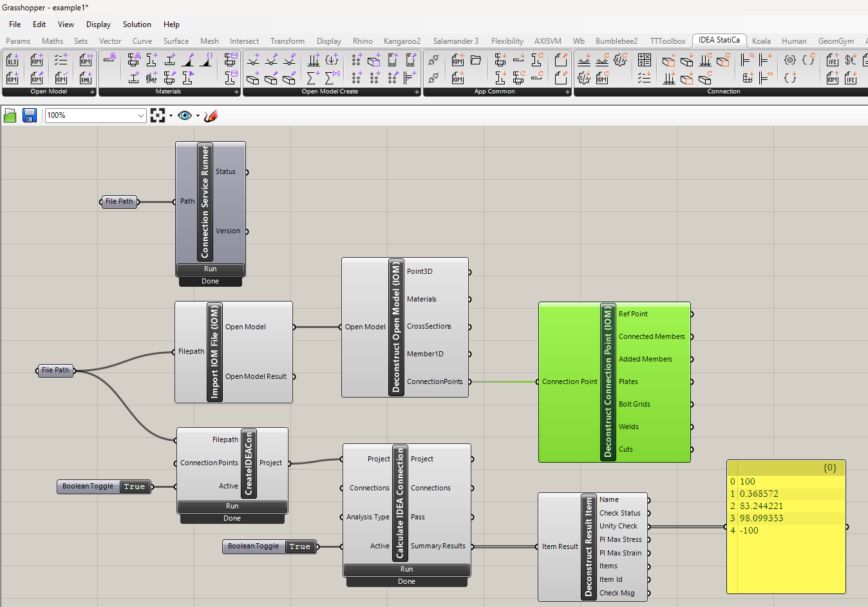The height and width of the screenshot is (607, 868).
Task: Click the XLS import icon in Open Model
Action: pyautogui.click(x=12, y=61)
